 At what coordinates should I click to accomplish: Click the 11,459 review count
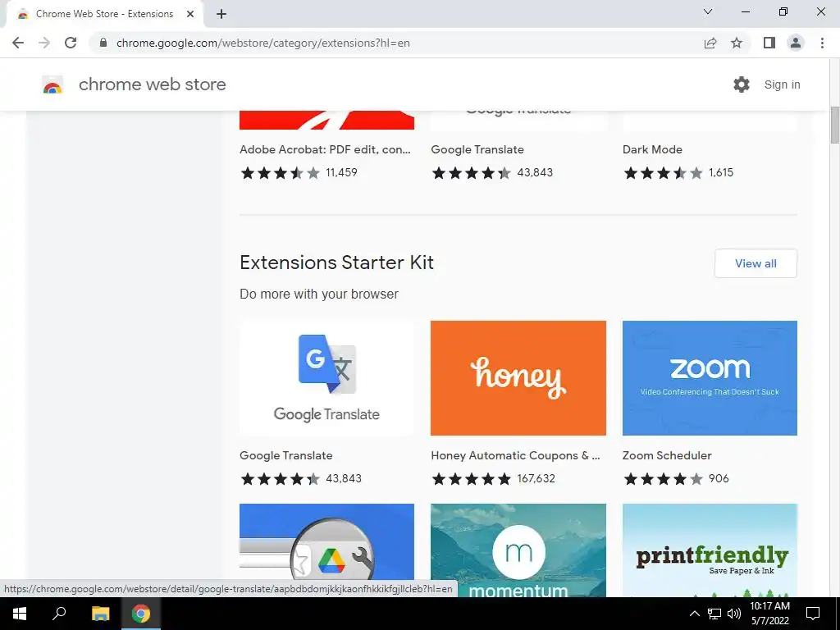[x=341, y=172]
